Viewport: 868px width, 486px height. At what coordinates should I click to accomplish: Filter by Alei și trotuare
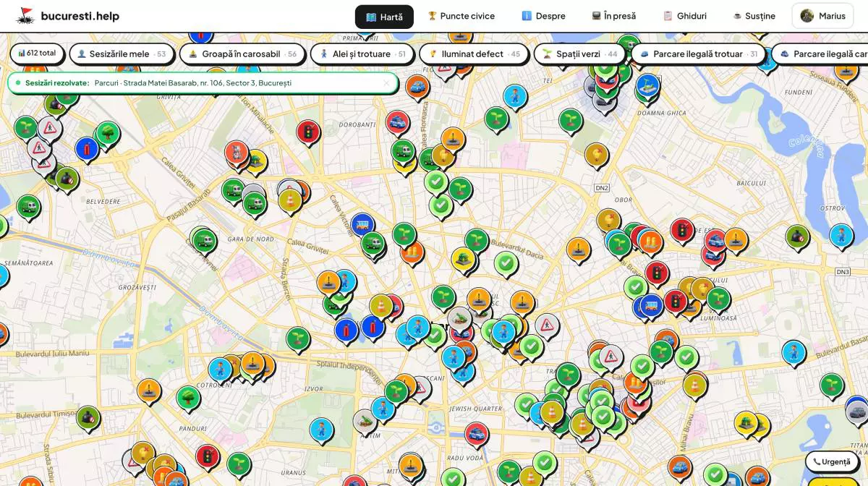tap(362, 54)
